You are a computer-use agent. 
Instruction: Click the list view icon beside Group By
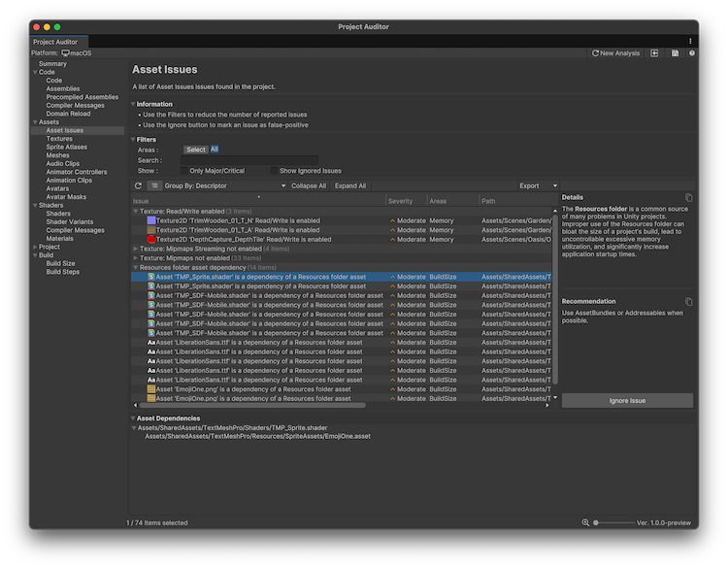[154, 185]
